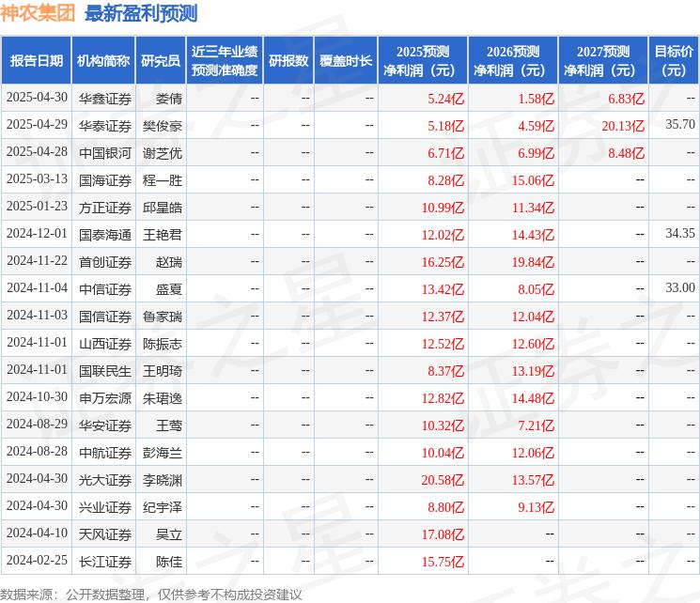Click target price 35.70
This screenshot has width=700, height=603.
coord(680,125)
